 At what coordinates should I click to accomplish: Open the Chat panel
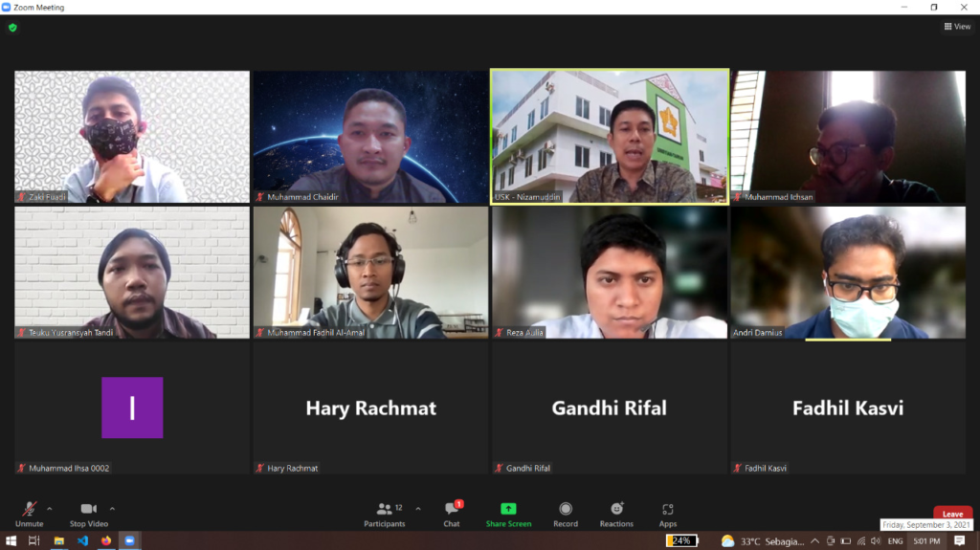pyautogui.click(x=452, y=510)
